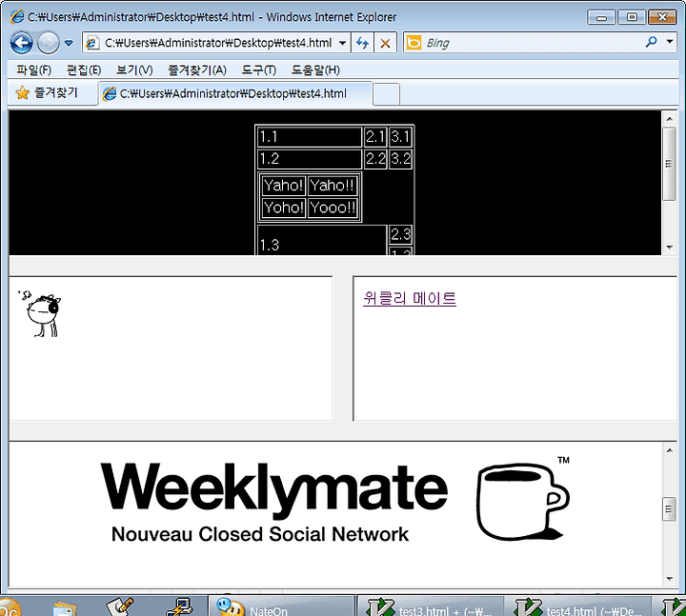Select the test4.html browser tab
This screenshot has height=616, width=686.
click(x=235, y=93)
